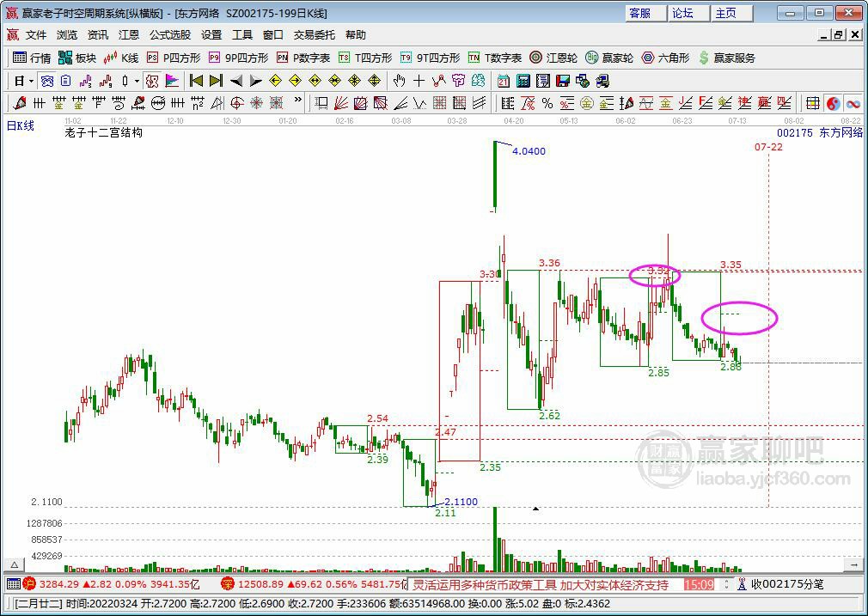Open 9P四方形 tool
Viewport: 868px width, 616px height.
pyautogui.click(x=239, y=58)
